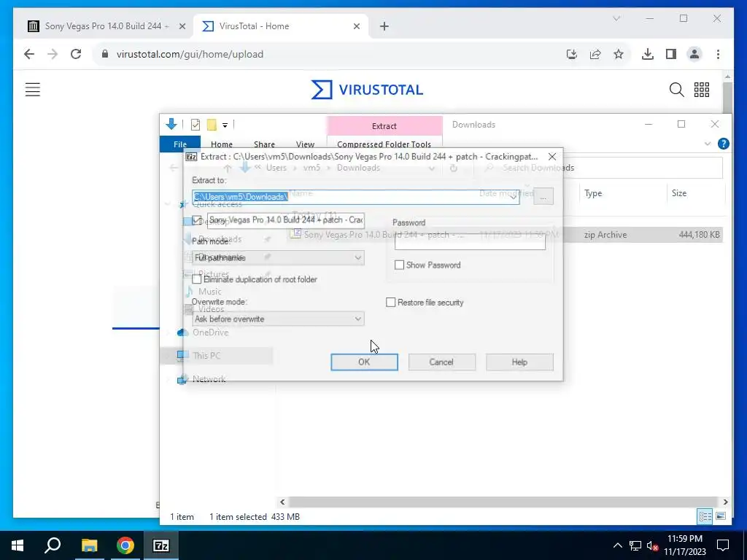Open the Share ribbon tab in Explorer
This screenshot has height=560, width=747.
[264, 144]
